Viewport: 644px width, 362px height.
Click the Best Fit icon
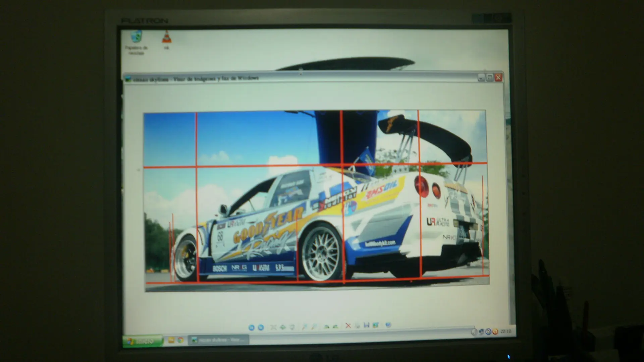[273, 327]
